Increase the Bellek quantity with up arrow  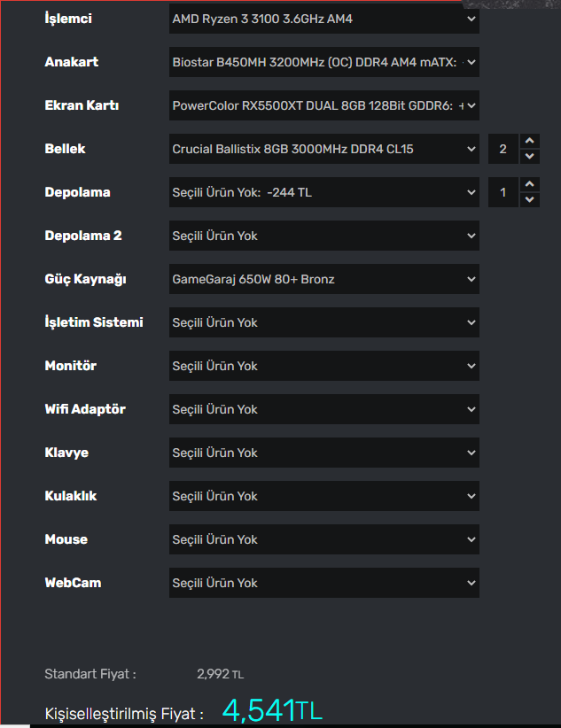coord(529,142)
